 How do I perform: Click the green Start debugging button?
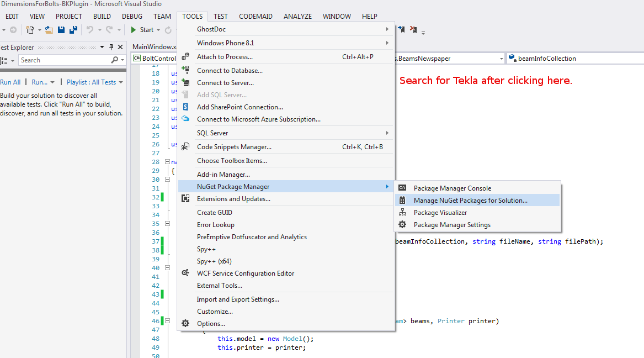point(142,30)
